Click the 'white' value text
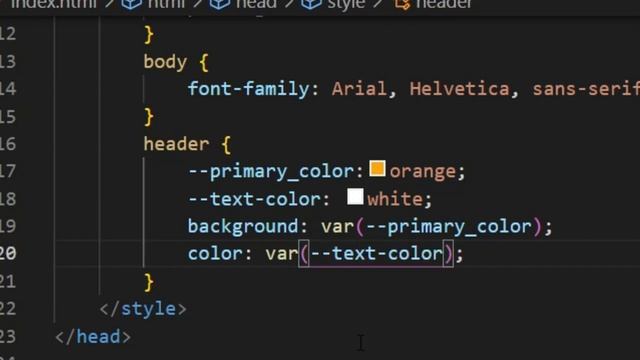This screenshot has height=360, width=640. [x=395, y=199]
